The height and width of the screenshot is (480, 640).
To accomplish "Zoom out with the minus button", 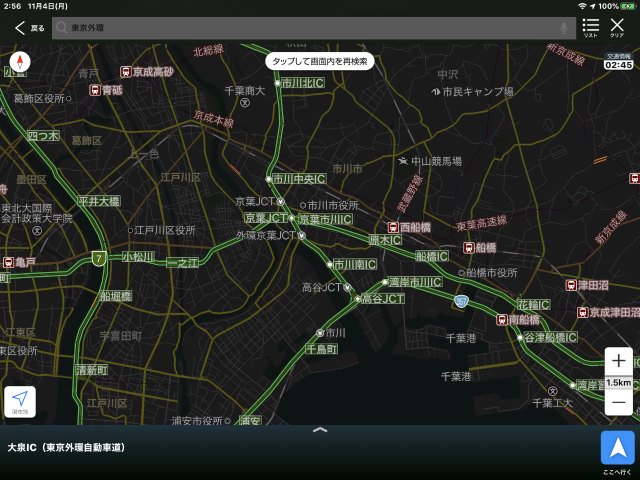I will pyautogui.click(x=618, y=402).
